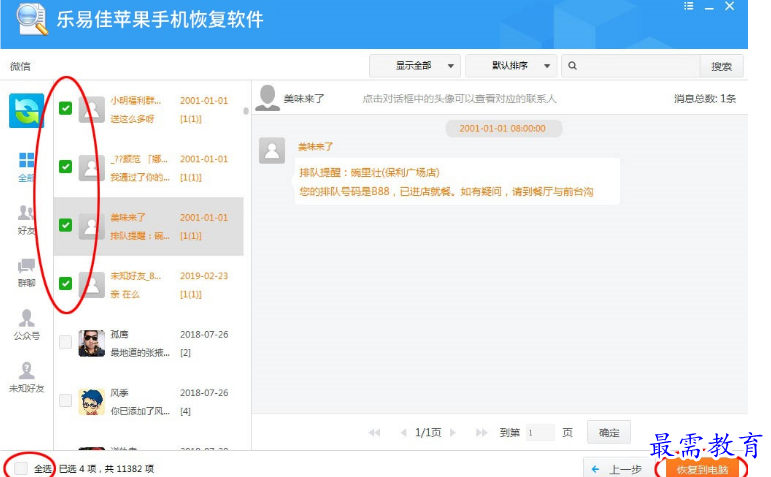Click 我通过了你的... preview text
771x477 pixels.
(x=140, y=177)
